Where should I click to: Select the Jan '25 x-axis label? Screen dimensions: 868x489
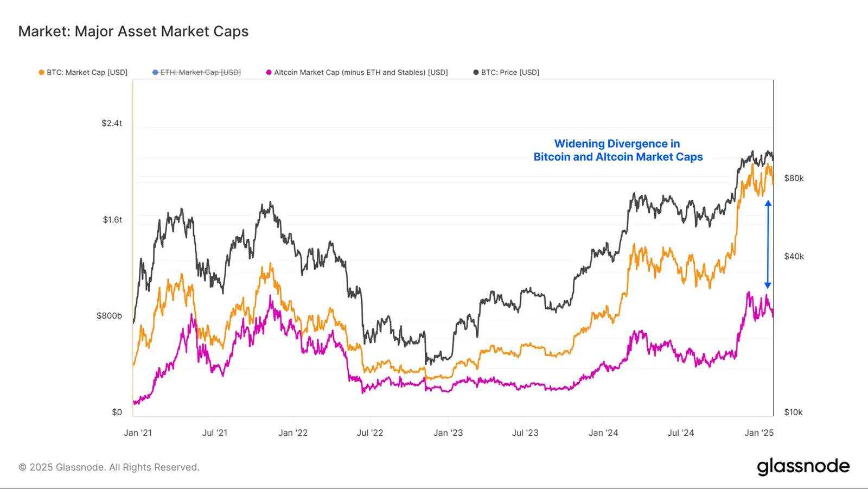click(x=759, y=433)
